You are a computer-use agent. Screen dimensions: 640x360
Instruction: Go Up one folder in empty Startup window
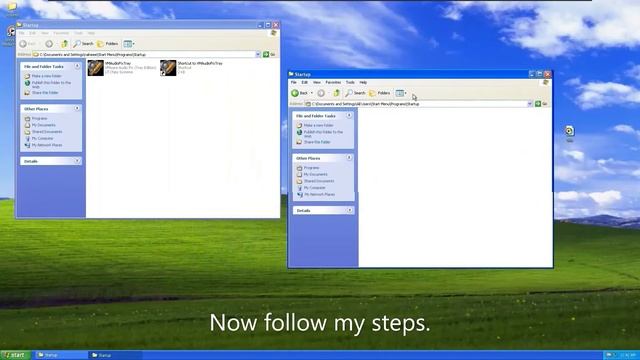[336, 93]
